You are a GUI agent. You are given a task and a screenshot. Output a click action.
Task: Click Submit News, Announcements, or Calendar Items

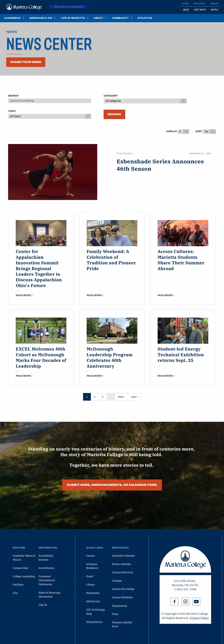[112, 485]
